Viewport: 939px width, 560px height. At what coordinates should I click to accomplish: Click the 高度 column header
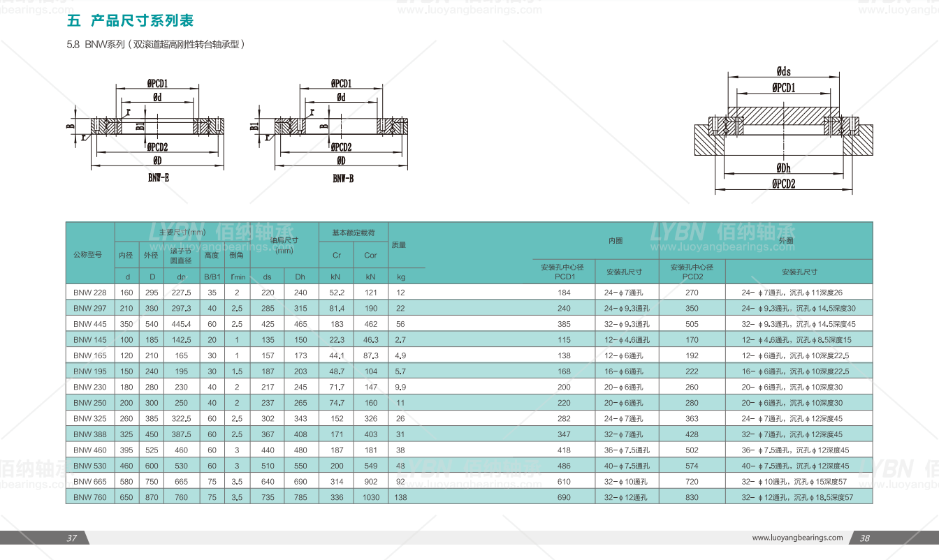coord(211,255)
